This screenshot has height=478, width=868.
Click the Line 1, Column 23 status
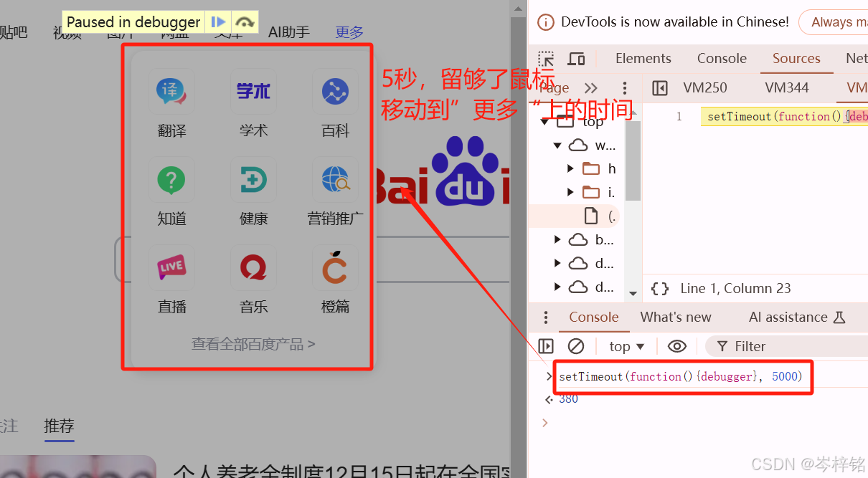pyautogui.click(x=735, y=289)
